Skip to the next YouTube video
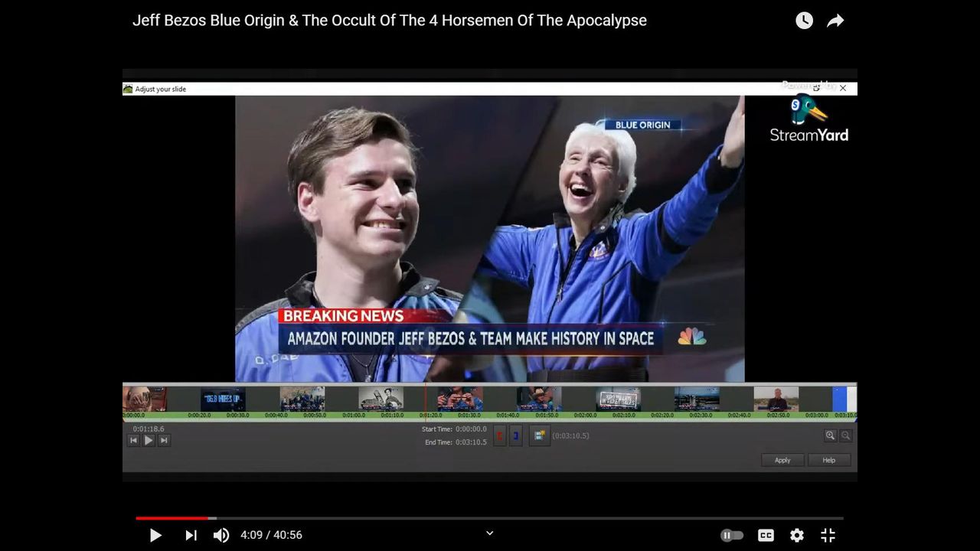 pos(191,535)
